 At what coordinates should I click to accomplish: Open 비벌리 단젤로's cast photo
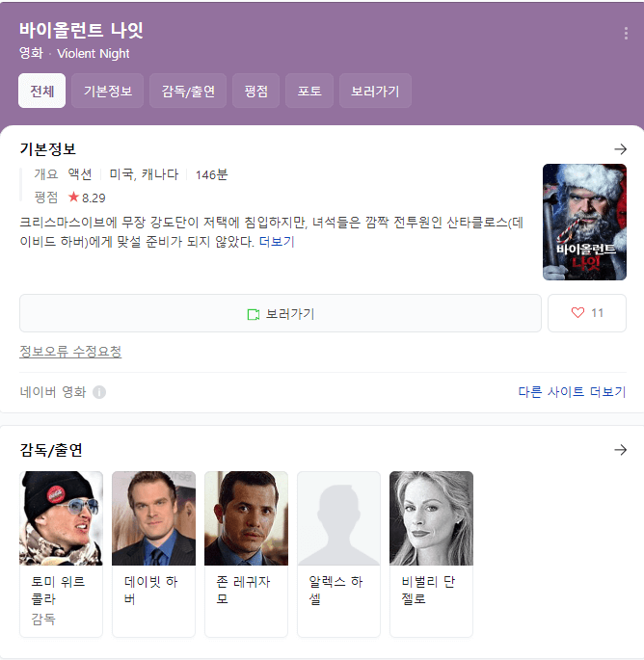(431, 518)
